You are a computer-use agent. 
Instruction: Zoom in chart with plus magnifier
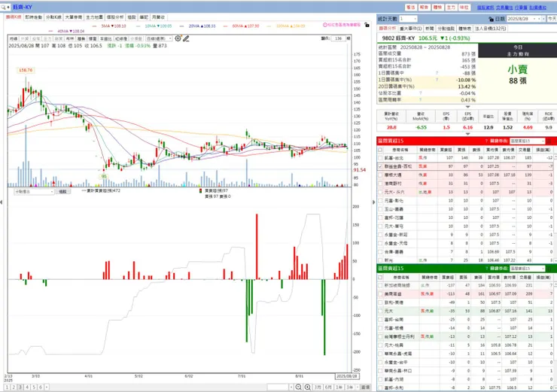308,387
